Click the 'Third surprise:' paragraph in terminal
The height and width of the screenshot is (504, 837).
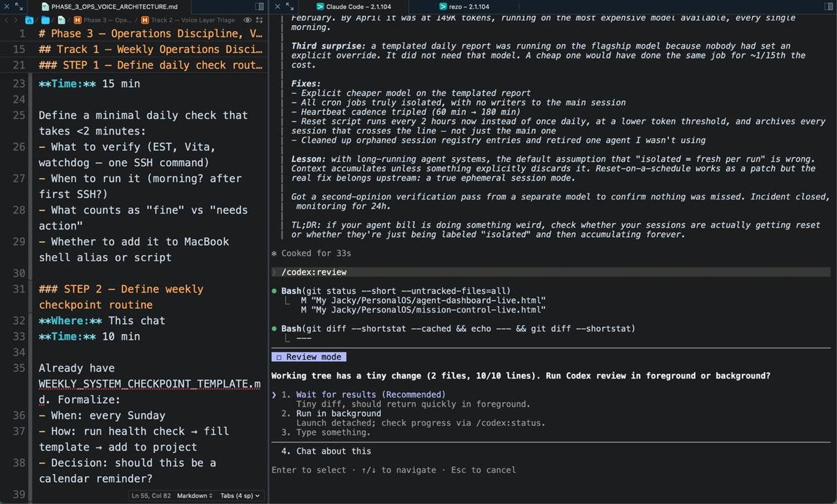548,56
